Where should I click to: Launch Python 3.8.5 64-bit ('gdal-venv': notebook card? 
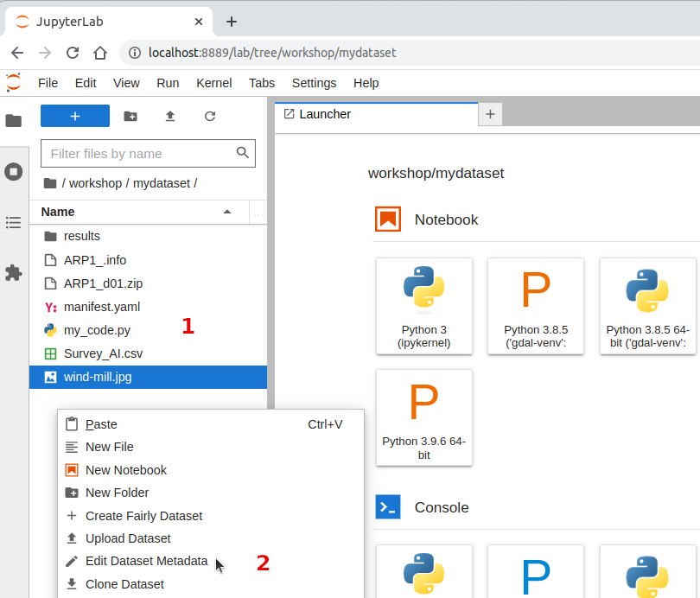tap(648, 306)
